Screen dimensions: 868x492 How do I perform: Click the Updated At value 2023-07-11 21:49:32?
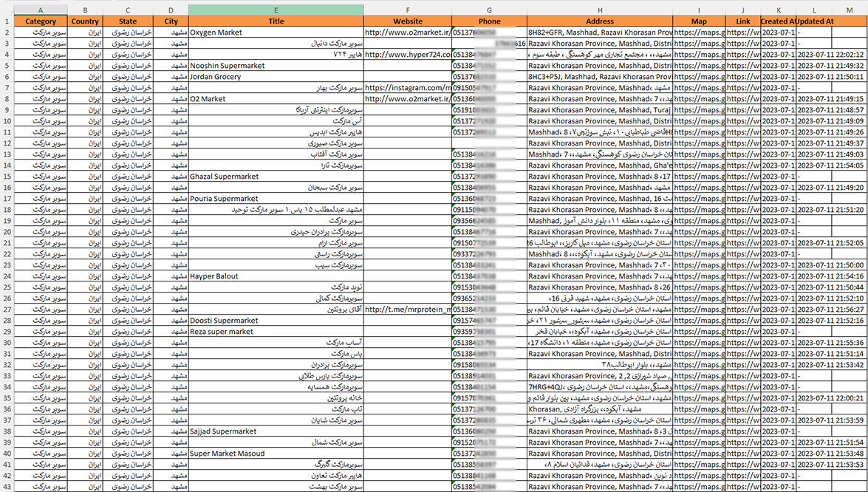point(832,65)
